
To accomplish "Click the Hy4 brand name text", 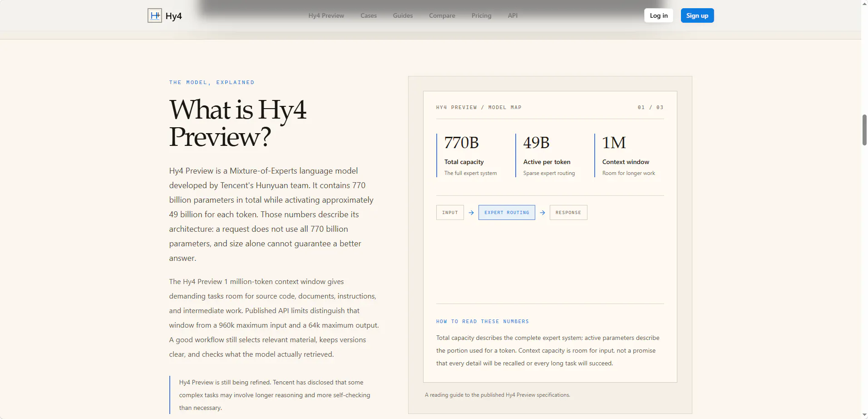I will point(173,16).
